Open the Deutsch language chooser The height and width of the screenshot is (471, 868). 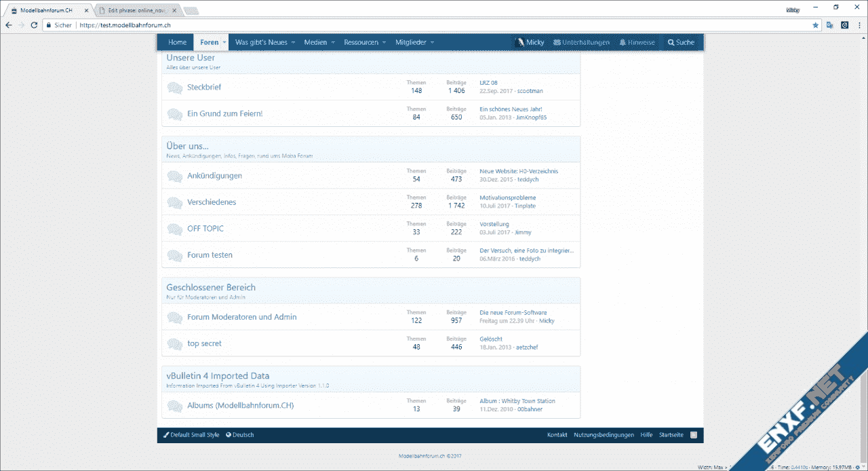click(x=240, y=435)
